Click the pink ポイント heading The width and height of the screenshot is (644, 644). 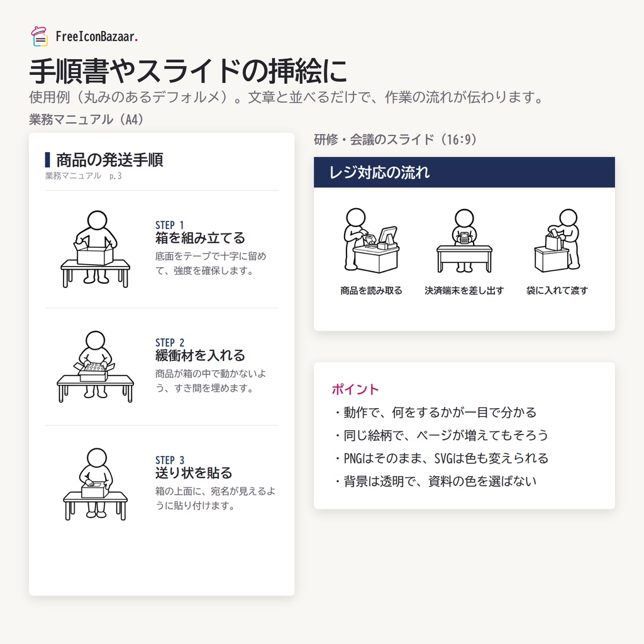point(355,389)
